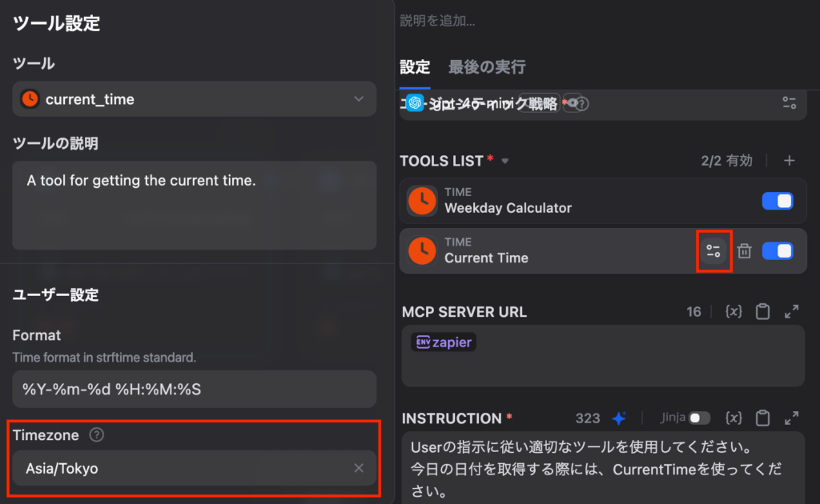Open model parameter settings icon at top right
Image resolution: width=820 pixels, height=504 pixels.
coord(789,102)
